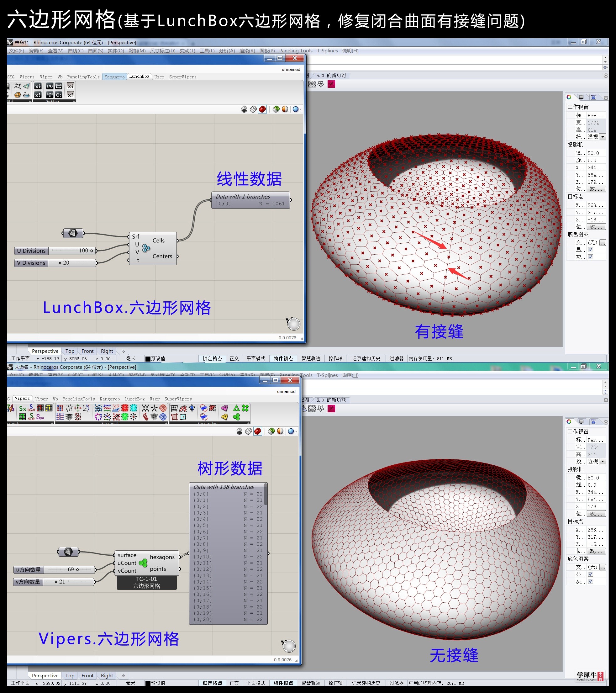The width and height of the screenshot is (616, 693).
Task: Click the 过滤器 button in the 可用的物理内存 status bar
Action: tap(396, 683)
